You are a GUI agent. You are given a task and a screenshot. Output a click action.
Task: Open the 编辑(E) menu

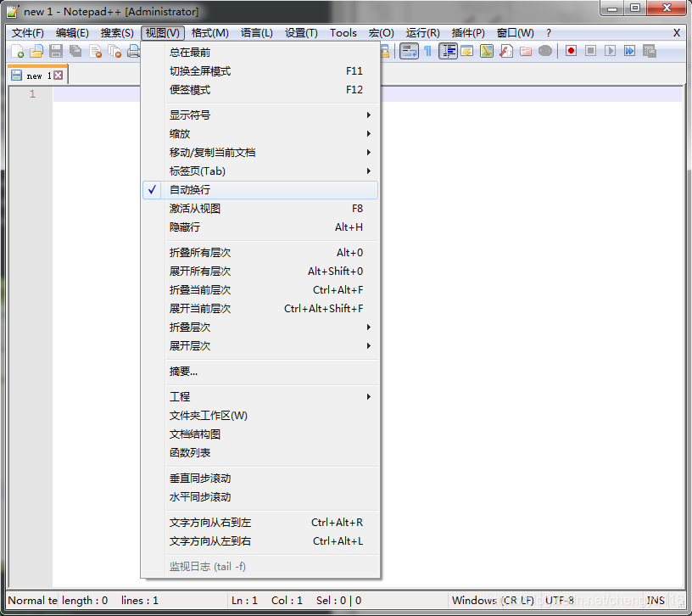[72, 33]
